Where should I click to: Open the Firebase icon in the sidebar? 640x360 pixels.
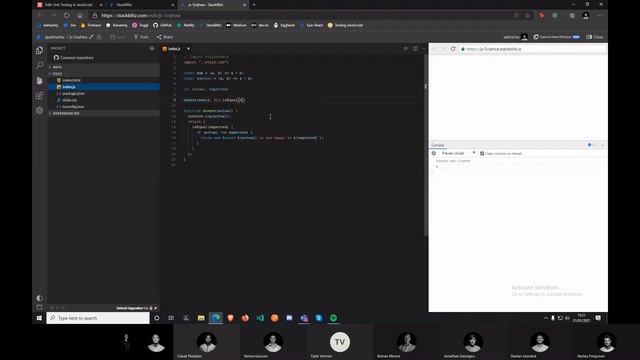pos(40,80)
